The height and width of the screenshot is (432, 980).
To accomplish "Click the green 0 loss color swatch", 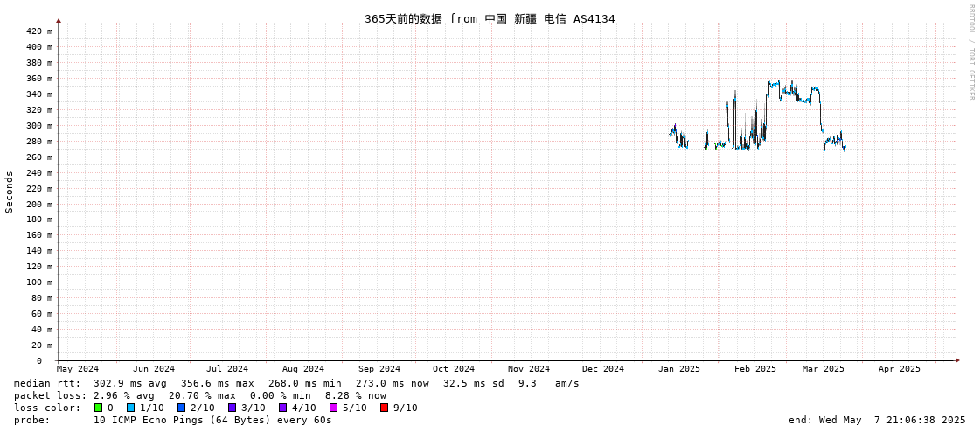I will coord(98,408).
